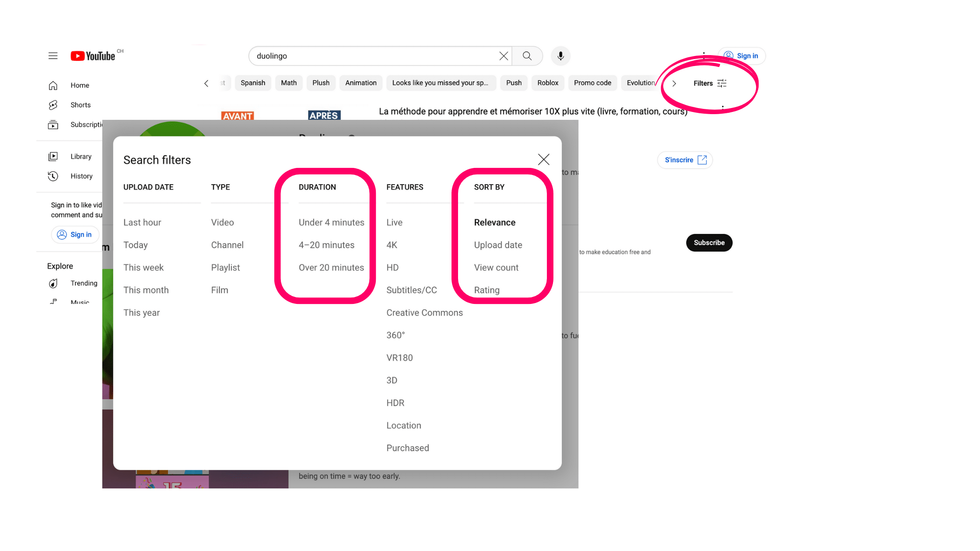Filter type by Playlist
Screen dimensions: 980x551
pos(226,268)
